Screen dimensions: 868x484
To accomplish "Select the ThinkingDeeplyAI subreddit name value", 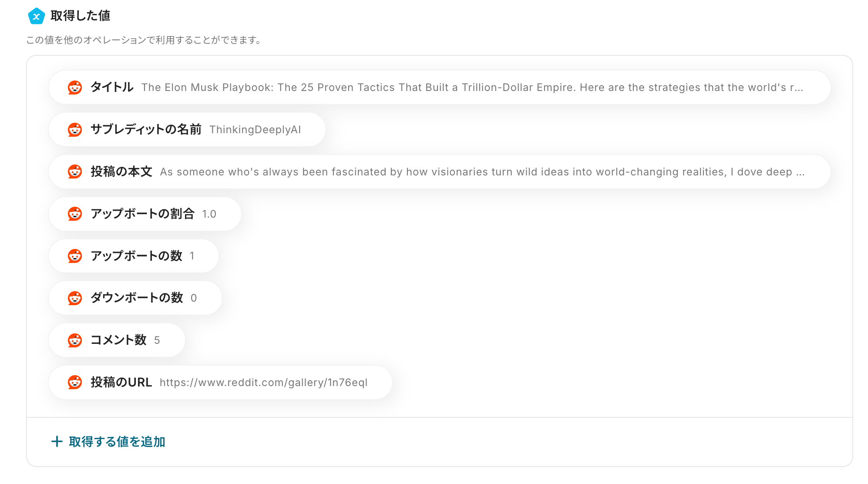I will 255,130.
